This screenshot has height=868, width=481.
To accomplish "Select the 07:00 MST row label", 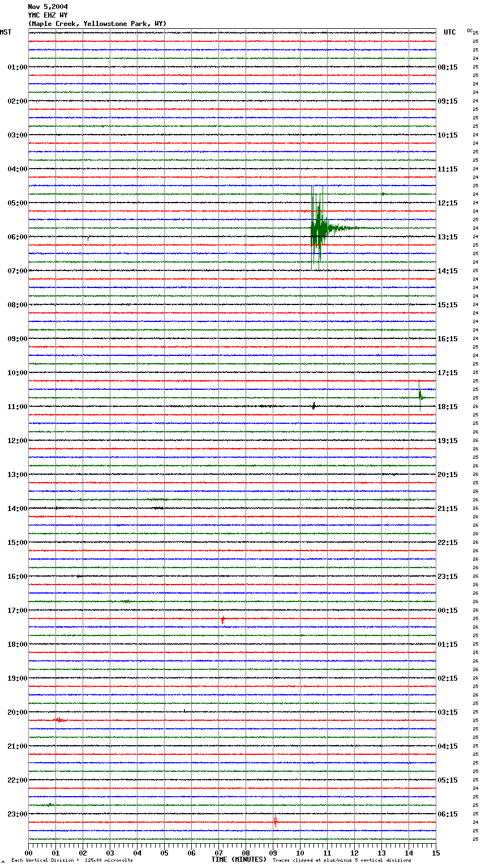I will 18,271.
